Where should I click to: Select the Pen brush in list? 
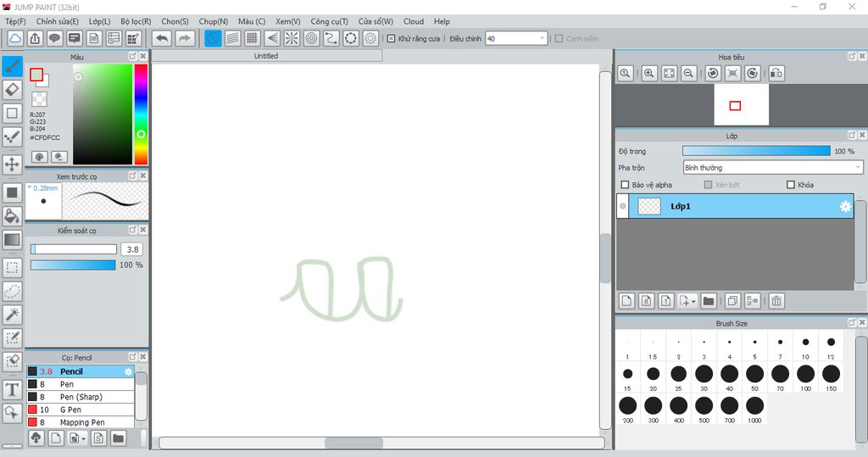point(81,384)
